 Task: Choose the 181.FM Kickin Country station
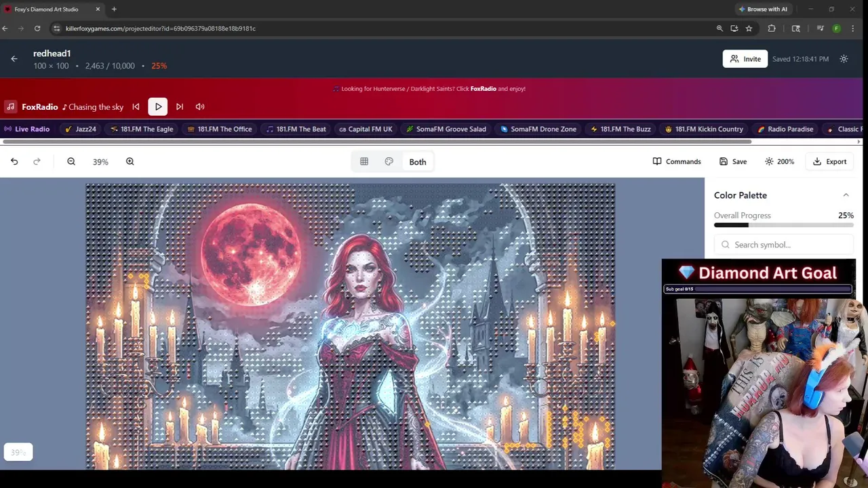pos(704,129)
